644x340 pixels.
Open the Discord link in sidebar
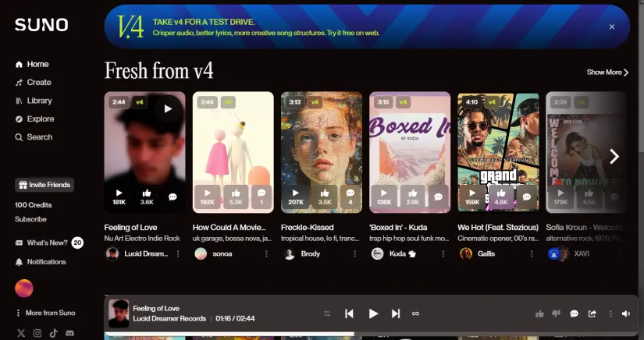coord(70,333)
